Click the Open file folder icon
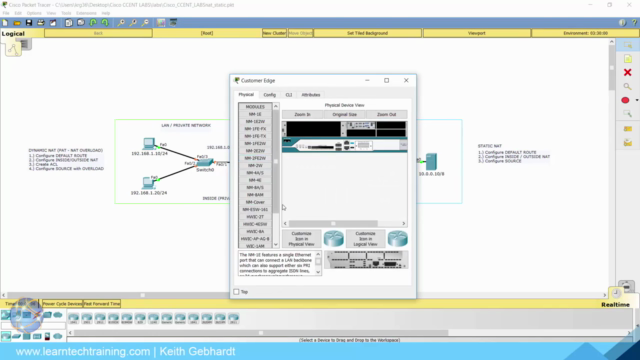640x360 pixels. click(17, 23)
